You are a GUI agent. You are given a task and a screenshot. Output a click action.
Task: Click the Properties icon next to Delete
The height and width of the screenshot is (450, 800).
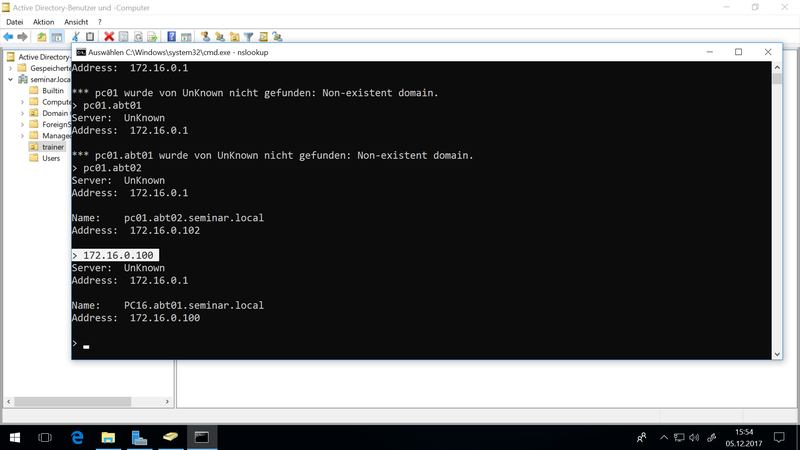pos(123,37)
